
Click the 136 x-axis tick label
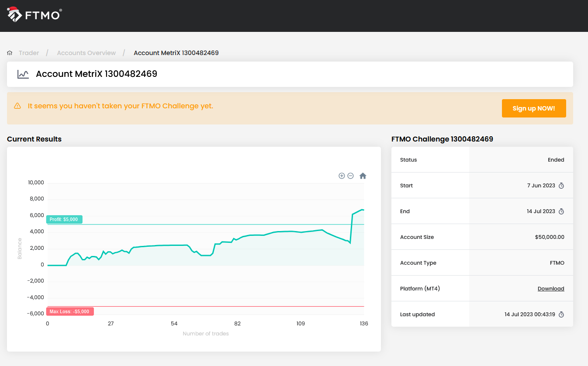tap(364, 324)
